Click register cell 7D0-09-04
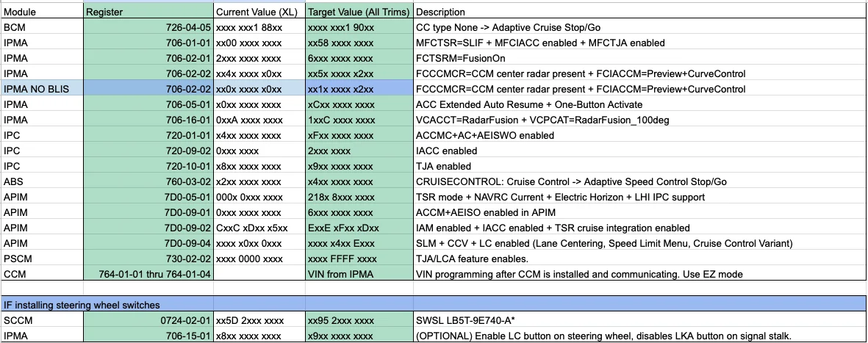 coord(148,244)
